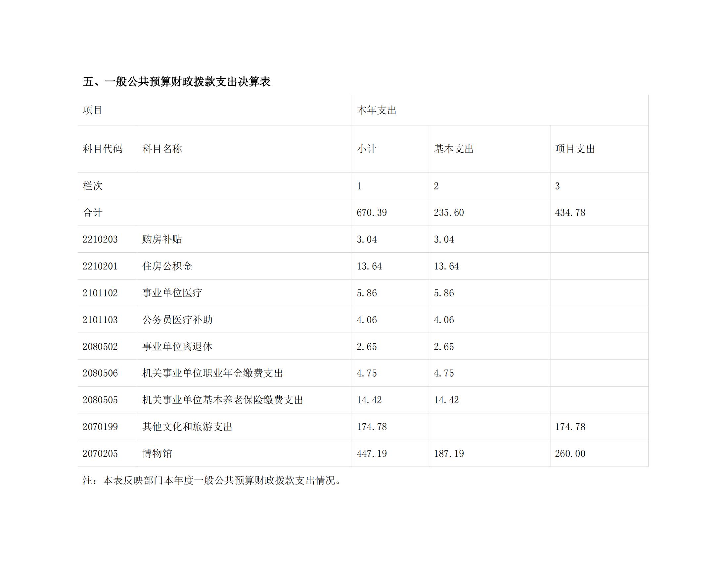The width and height of the screenshot is (728, 563).
Task: Click 4.06 in the 小计 column
Action: click(367, 320)
